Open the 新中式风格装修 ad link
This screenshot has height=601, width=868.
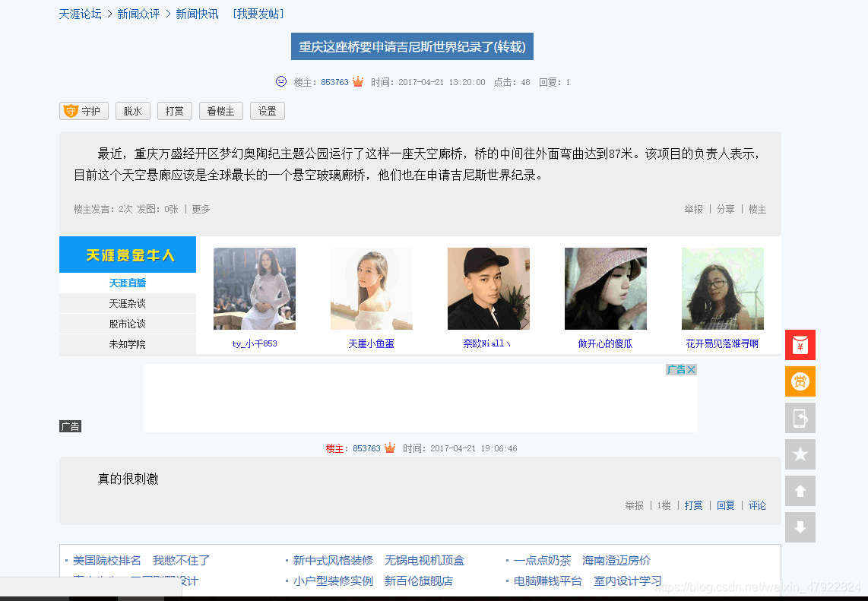click(333, 561)
